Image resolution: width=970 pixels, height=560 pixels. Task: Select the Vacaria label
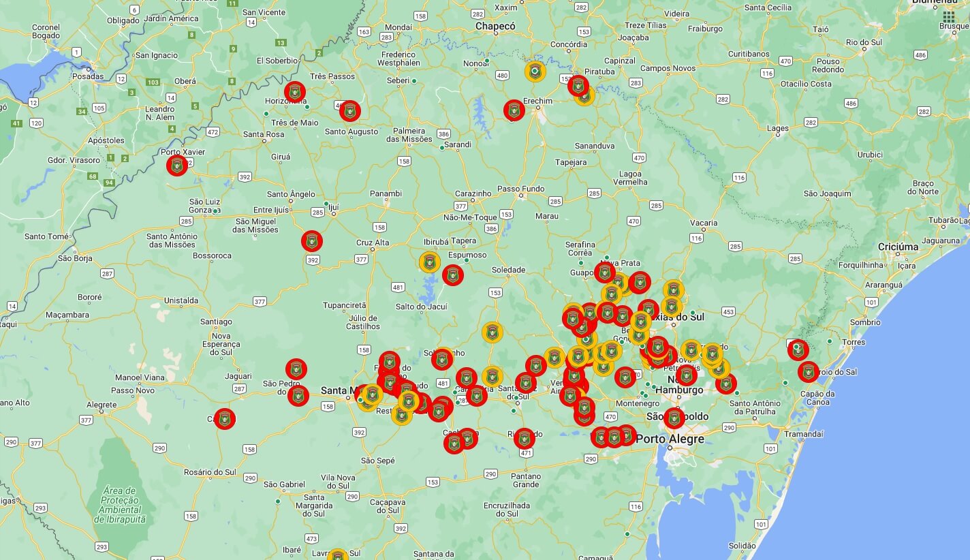coord(704,223)
